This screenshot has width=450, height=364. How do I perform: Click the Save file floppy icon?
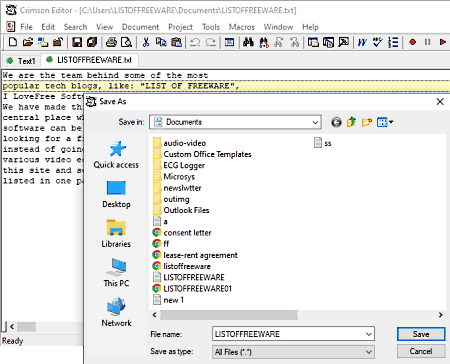[x=77, y=42]
